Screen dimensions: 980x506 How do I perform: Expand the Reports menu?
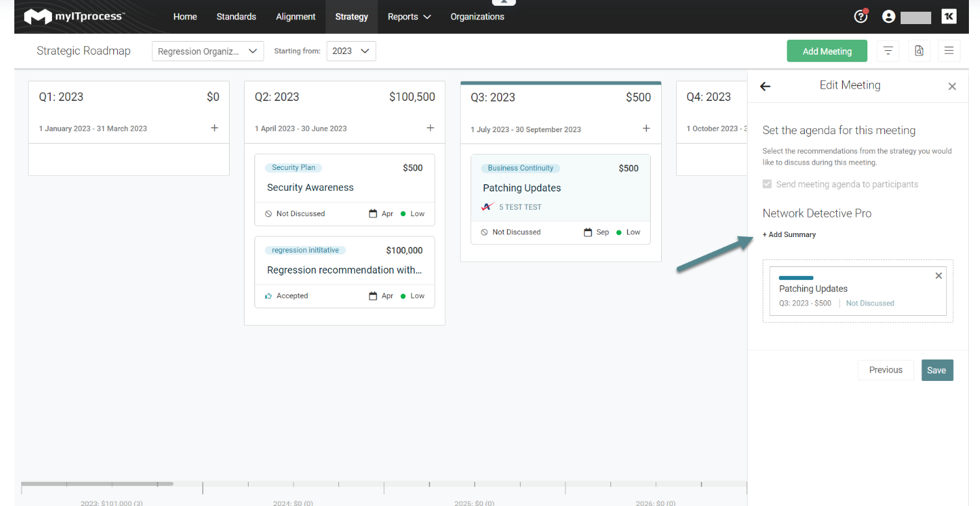(409, 17)
